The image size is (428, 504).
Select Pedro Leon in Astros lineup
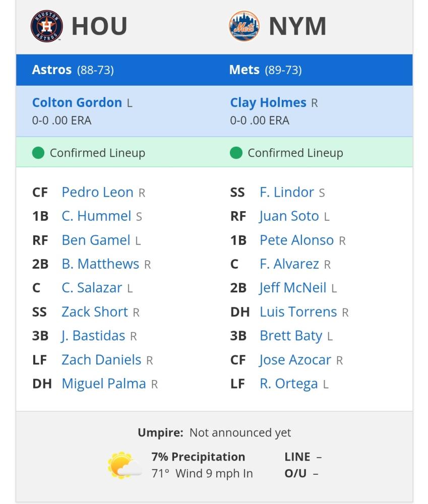tap(97, 192)
